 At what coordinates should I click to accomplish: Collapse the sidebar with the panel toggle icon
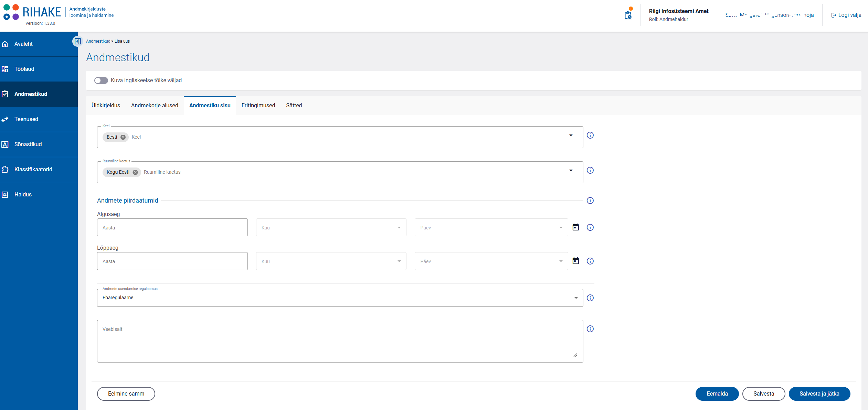point(78,41)
